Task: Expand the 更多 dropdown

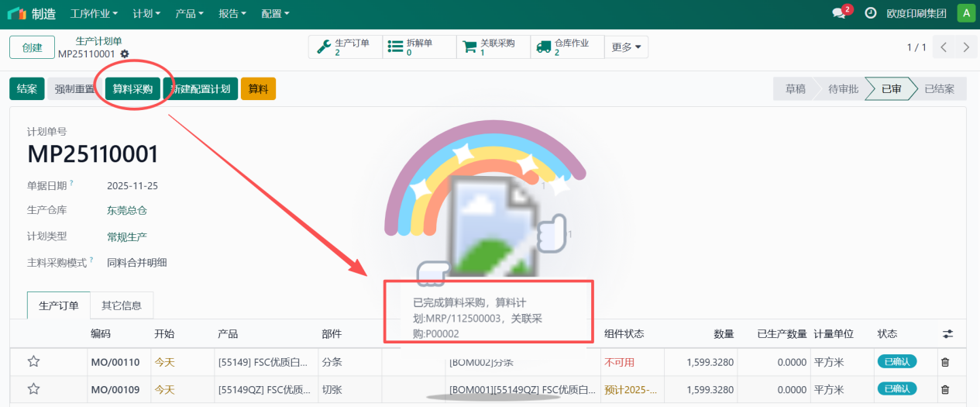Action: [626, 47]
